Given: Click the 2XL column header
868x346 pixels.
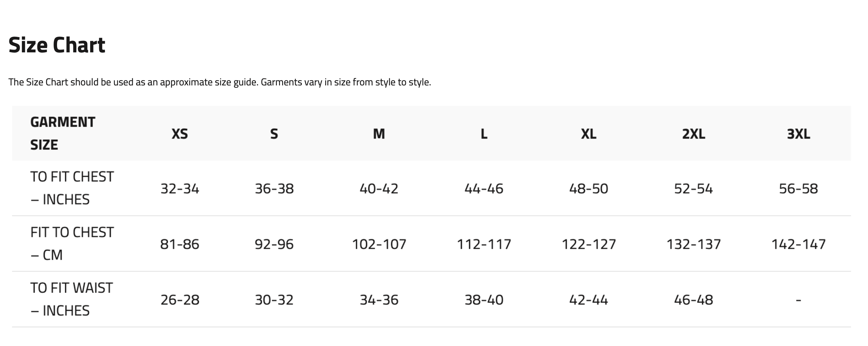Looking at the screenshot, I should coord(693,134).
